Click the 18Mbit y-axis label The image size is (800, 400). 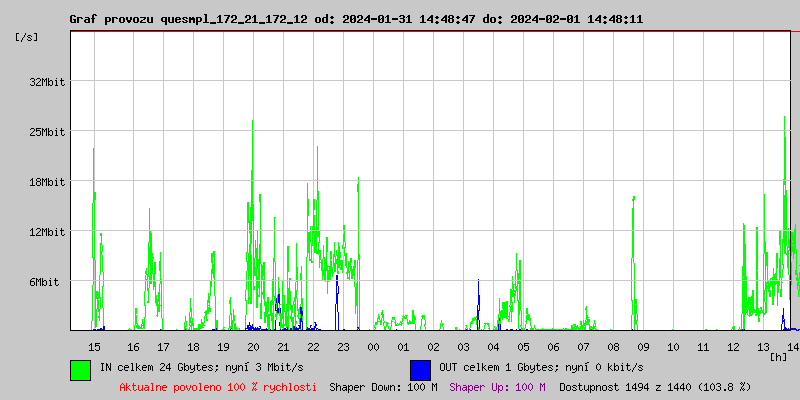pyautogui.click(x=47, y=182)
